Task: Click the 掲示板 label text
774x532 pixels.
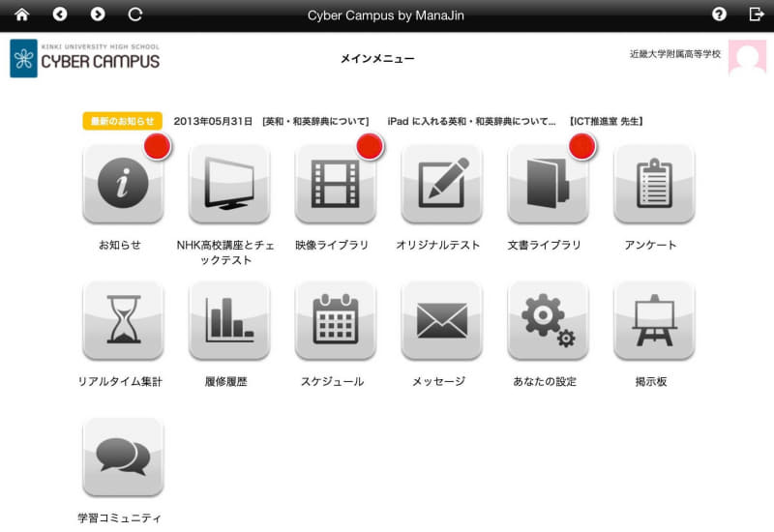Action: (651, 381)
